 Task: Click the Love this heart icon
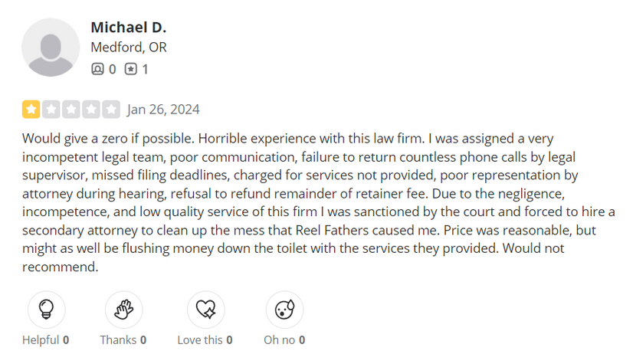coord(206,310)
